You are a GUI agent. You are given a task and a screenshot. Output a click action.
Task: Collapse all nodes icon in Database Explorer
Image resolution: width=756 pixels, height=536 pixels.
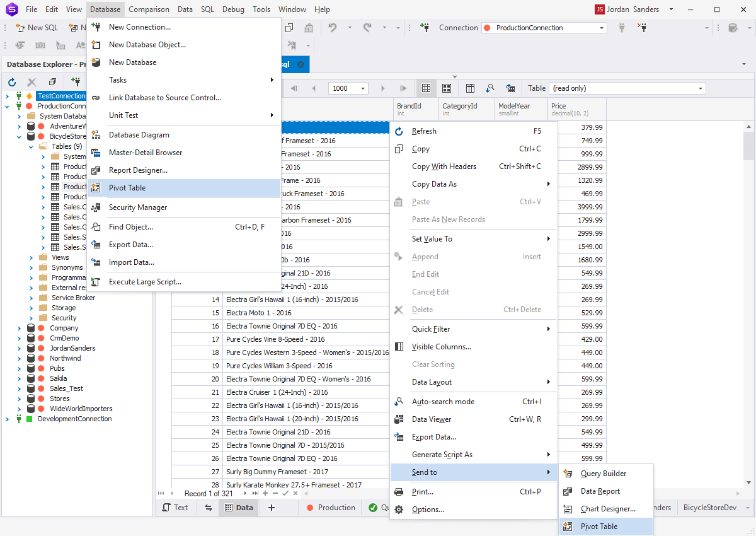[x=52, y=82]
